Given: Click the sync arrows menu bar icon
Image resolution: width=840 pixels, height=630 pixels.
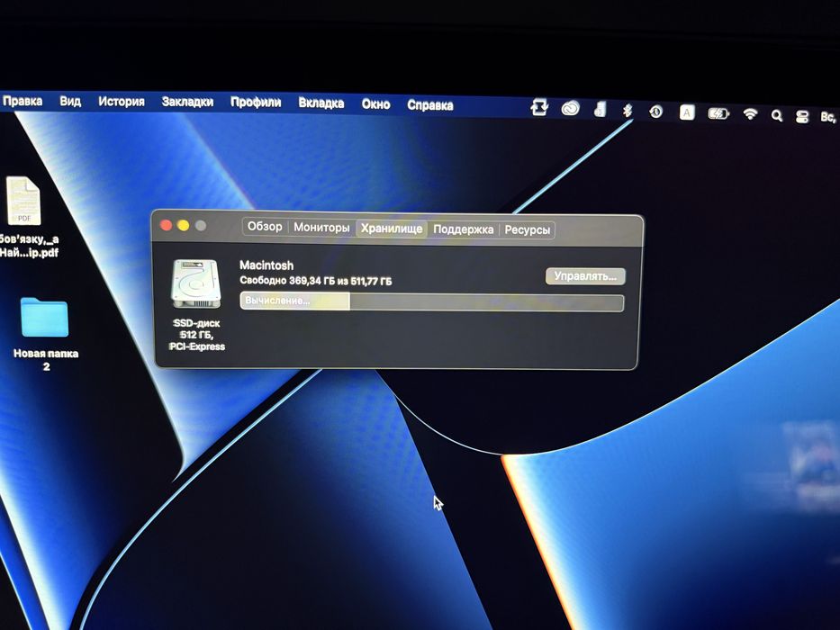Looking at the screenshot, I should tap(539, 108).
